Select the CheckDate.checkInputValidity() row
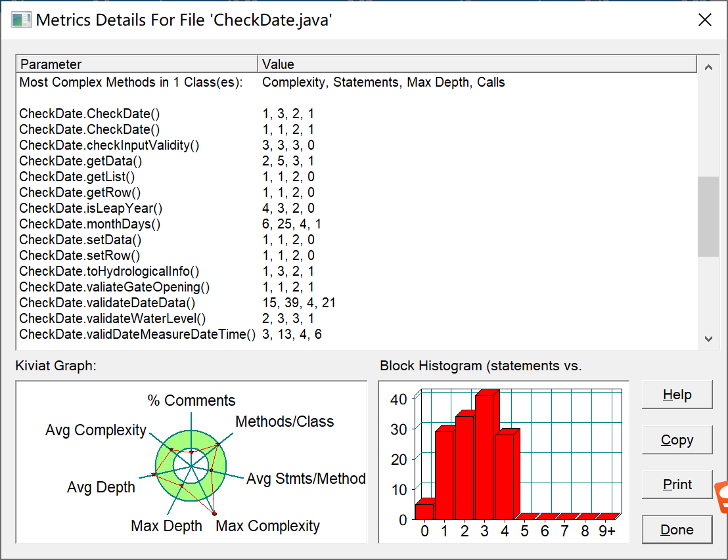 [357, 145]
